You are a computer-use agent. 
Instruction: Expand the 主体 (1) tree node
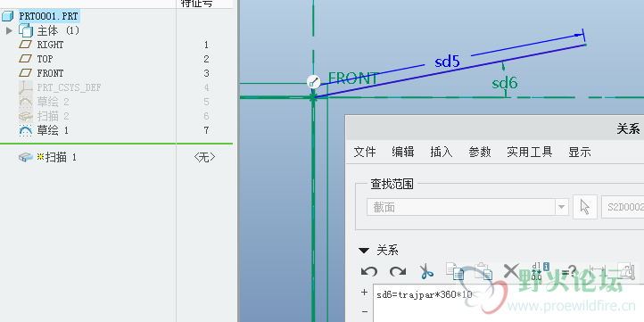coord(10,30)
